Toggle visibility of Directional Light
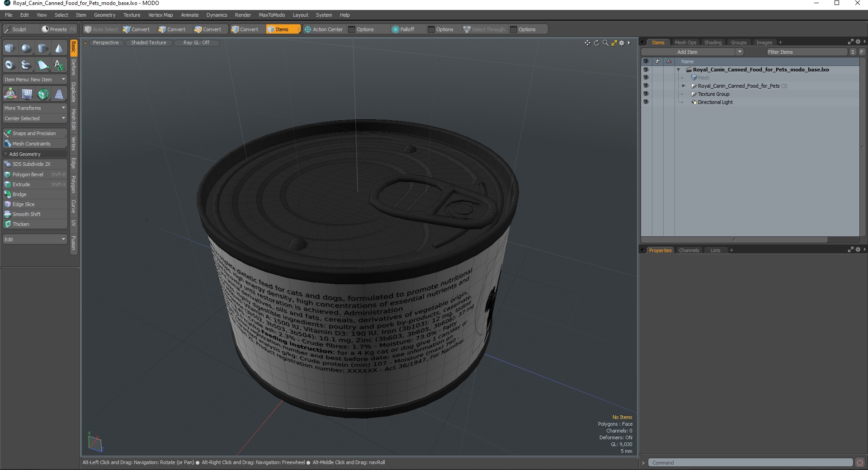Screen dimensions: 868x470 646,102
